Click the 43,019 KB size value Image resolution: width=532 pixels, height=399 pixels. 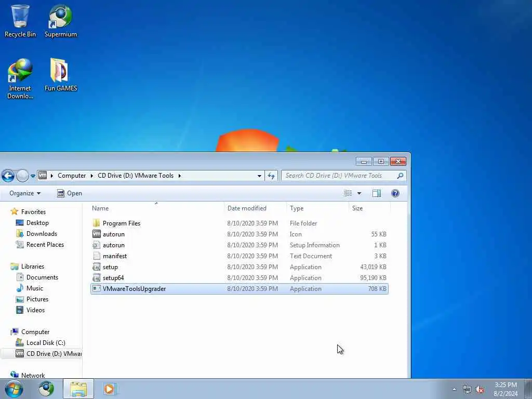(x=373, y=267)
